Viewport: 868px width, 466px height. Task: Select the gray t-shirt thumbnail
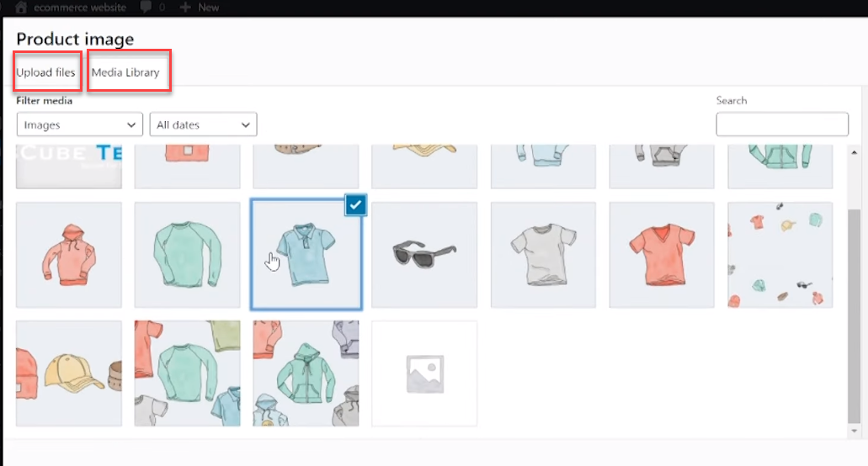point(543,255)
